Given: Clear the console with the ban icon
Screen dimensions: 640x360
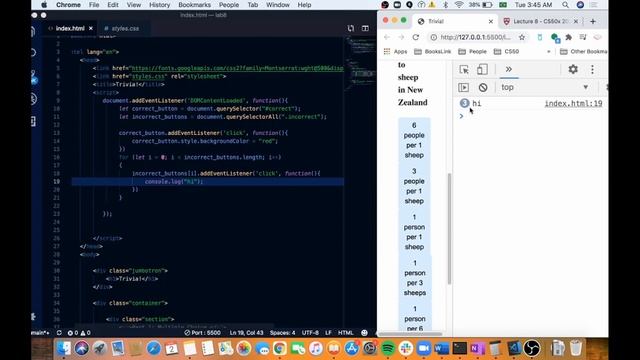Looking at the screenshot, I should 483,87.
